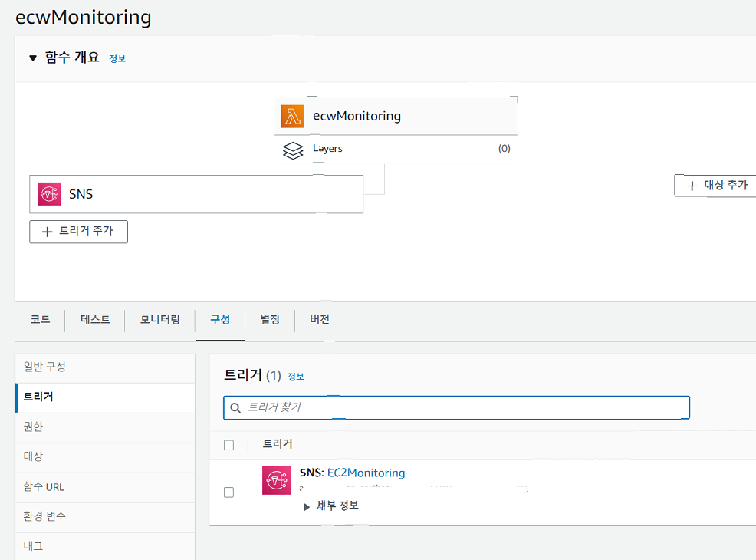Click the SNS icon in trigger list
Image resolution: width=756 pixels, height=560 pixels.
point(276,479)
